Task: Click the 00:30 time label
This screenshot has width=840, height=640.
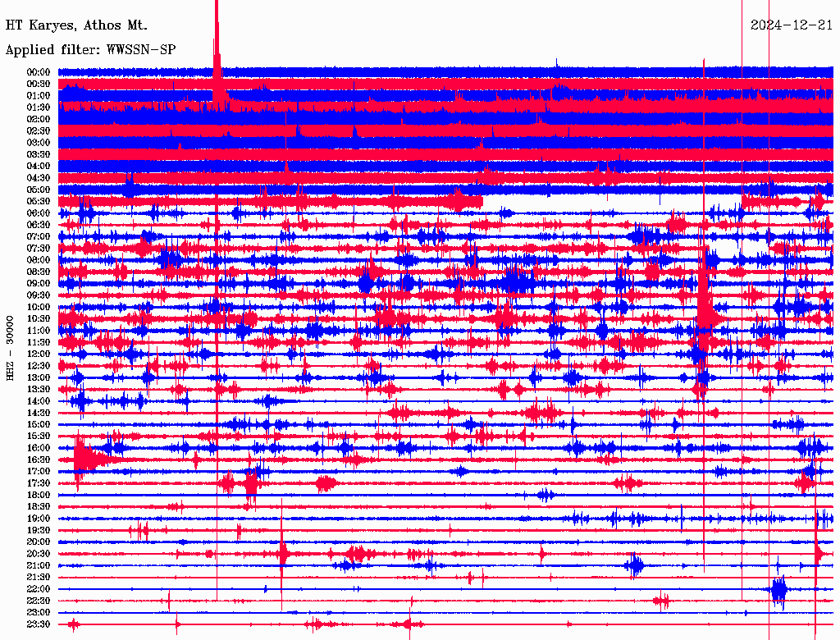Action: click(39, 84)
